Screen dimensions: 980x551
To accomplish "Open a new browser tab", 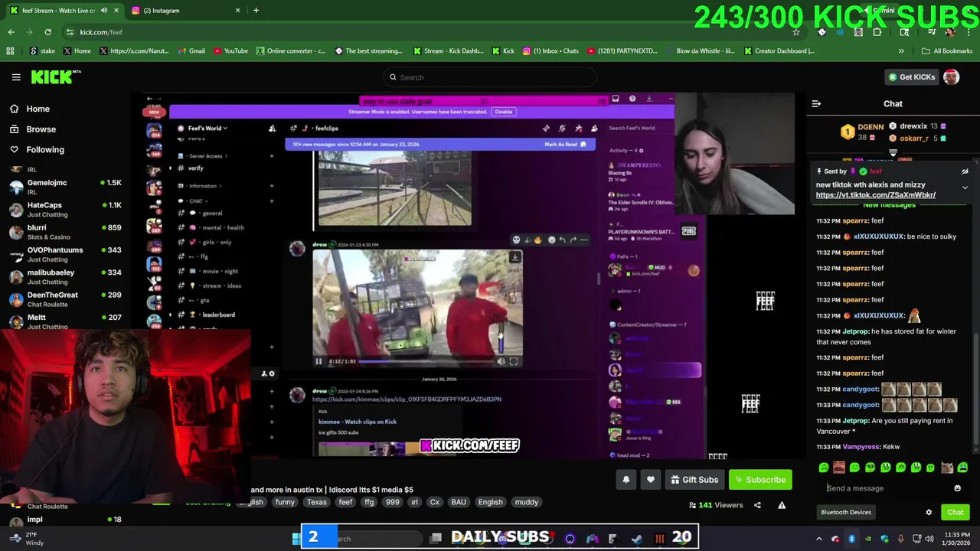I will (256, 11).
